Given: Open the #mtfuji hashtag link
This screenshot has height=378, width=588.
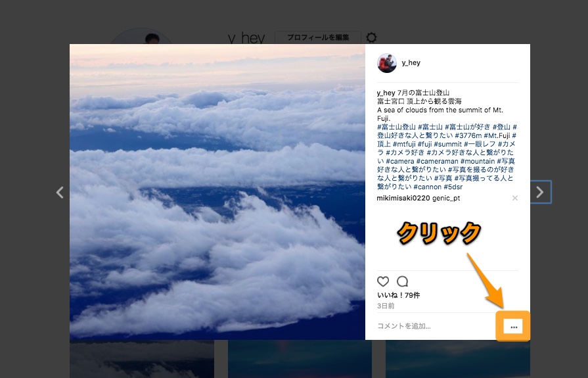Looking at the screenshot, I should click(x=404, y=144).
